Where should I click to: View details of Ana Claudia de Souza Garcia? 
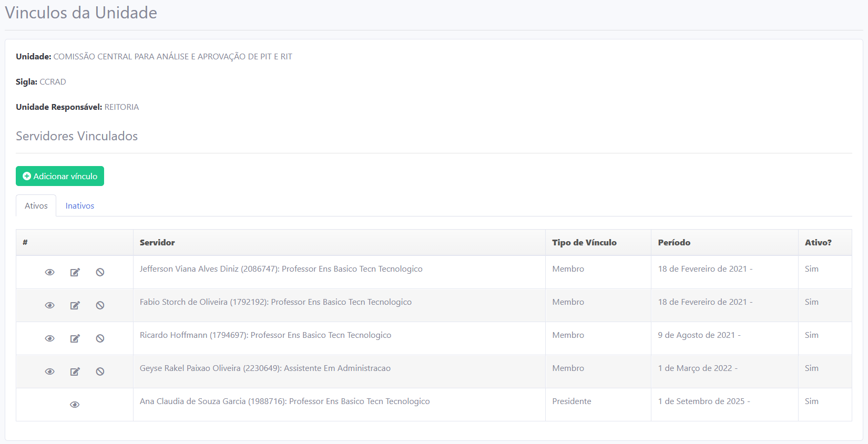tap(75, 405)
